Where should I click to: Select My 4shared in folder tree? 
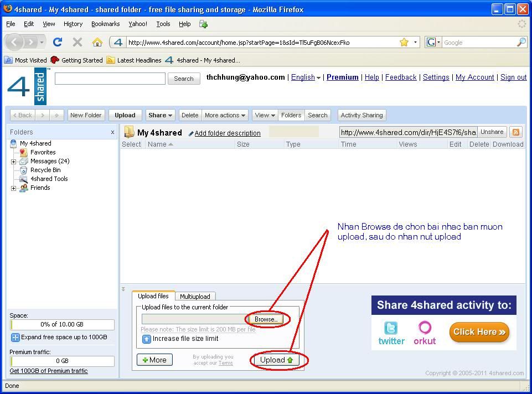pyautogui.click(x=35, y=143)
